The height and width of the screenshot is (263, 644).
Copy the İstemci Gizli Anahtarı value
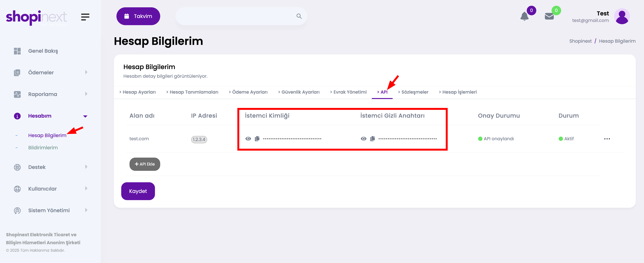tap(372, 139)
